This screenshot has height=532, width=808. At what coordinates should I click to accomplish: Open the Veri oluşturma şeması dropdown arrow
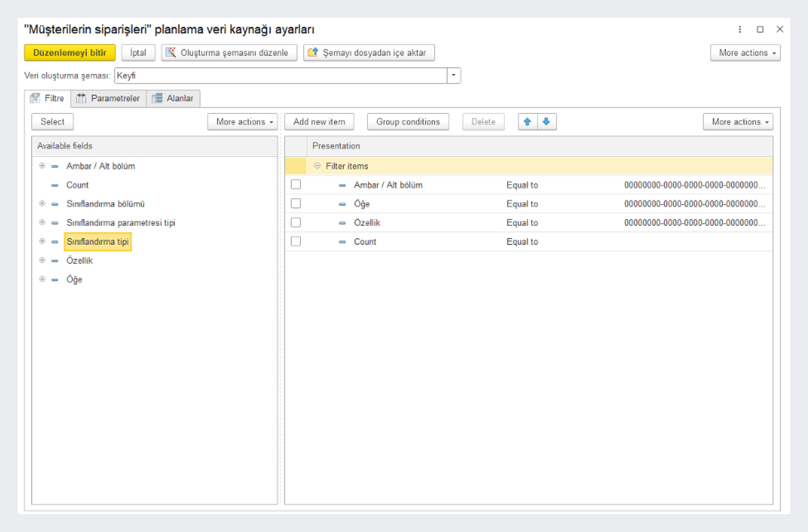[x=454, y=76]
